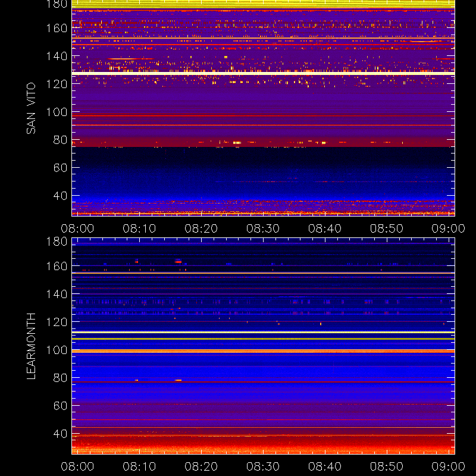Screen dimensions: 476x476
Task: Select the 80 tick label on SAN VITO plot
Action: click(x=60, y=140)
